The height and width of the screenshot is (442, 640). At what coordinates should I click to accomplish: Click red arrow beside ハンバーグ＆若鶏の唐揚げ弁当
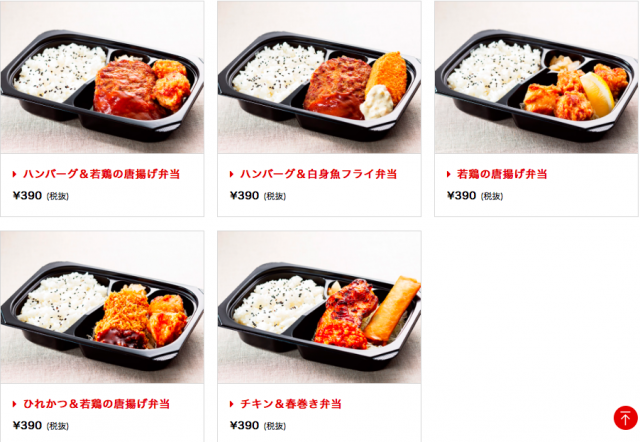(14, 174)
